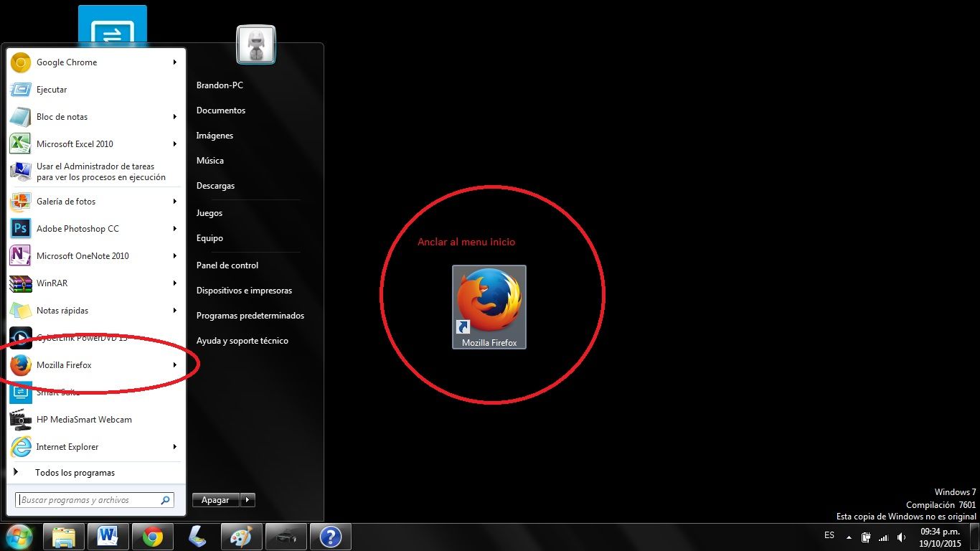Open the Ejecutar run dialog
Screen dimensions: 980x551
[95, 90]
